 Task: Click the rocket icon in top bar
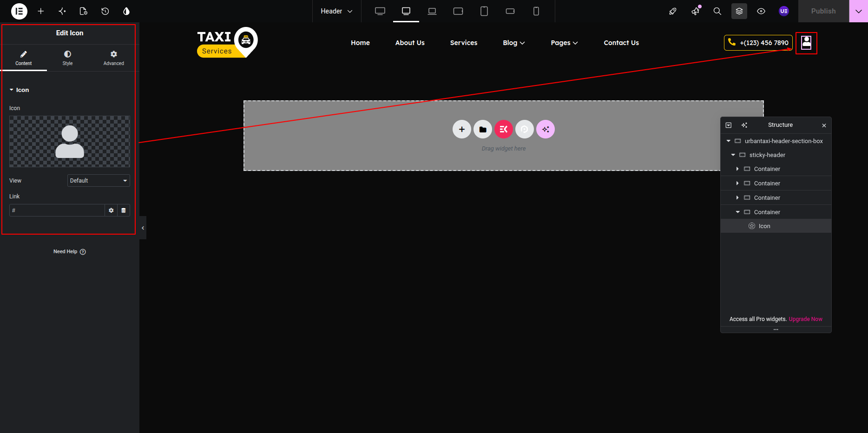pyautogui.click(x=673, y=11)
